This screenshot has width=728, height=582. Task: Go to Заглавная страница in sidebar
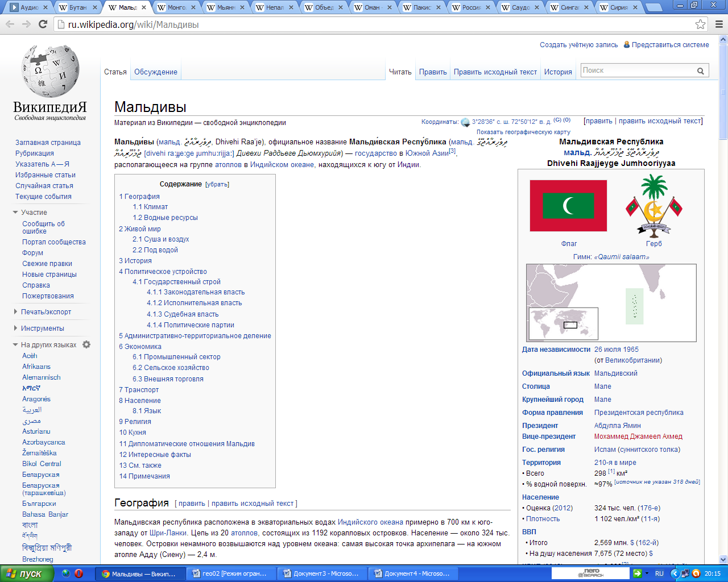pyautogui.click(x=48, y=143)
